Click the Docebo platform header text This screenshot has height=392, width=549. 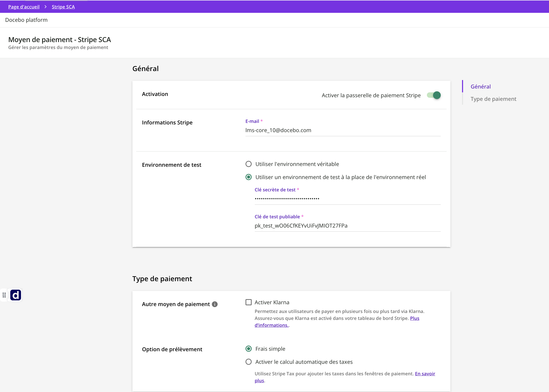tap(26, 20)
